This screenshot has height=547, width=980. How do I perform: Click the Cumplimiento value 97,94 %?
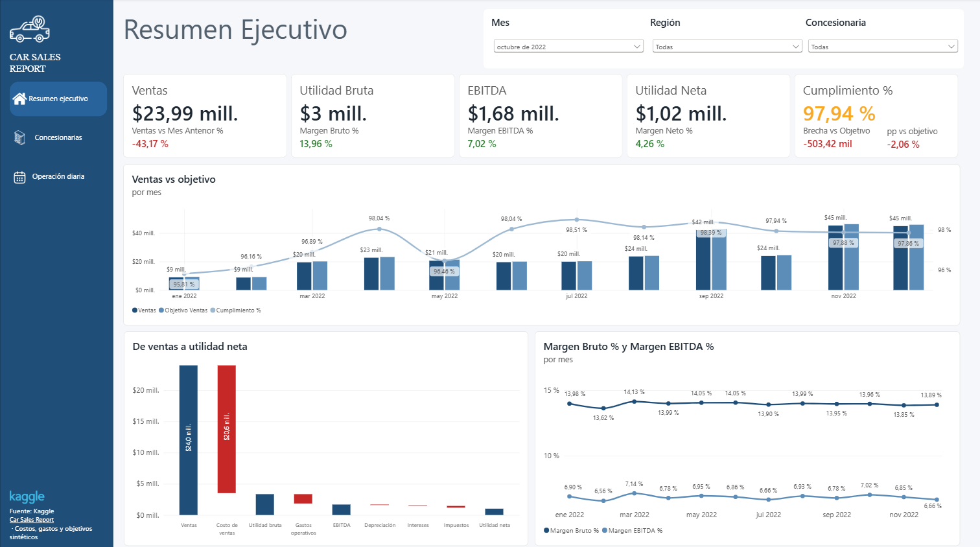click(x=839, y=113)
